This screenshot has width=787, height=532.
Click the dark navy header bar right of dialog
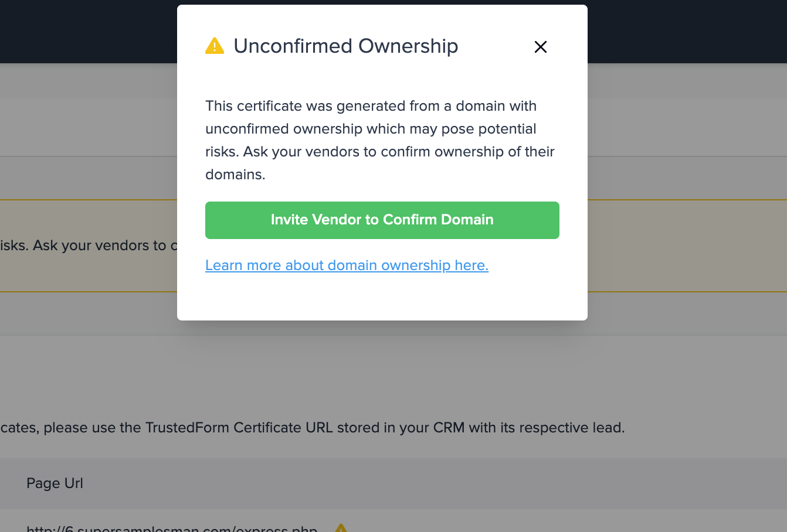tap(687, 32)
